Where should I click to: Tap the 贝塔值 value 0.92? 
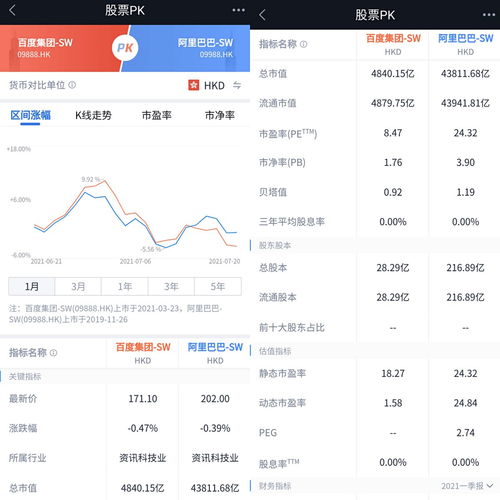393,192
